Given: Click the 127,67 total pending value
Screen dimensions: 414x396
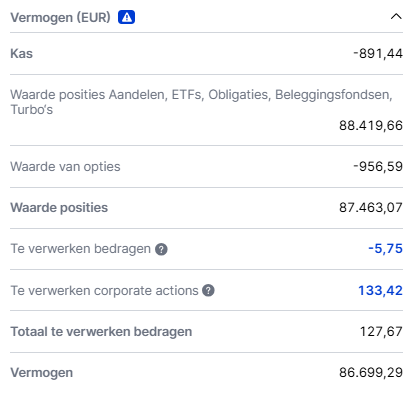Looking at the screenshot, I should [381, 332].
